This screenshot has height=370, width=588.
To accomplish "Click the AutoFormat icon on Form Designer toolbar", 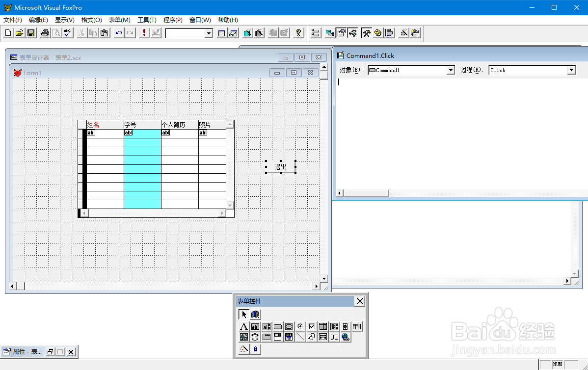I will coord(415,33).
